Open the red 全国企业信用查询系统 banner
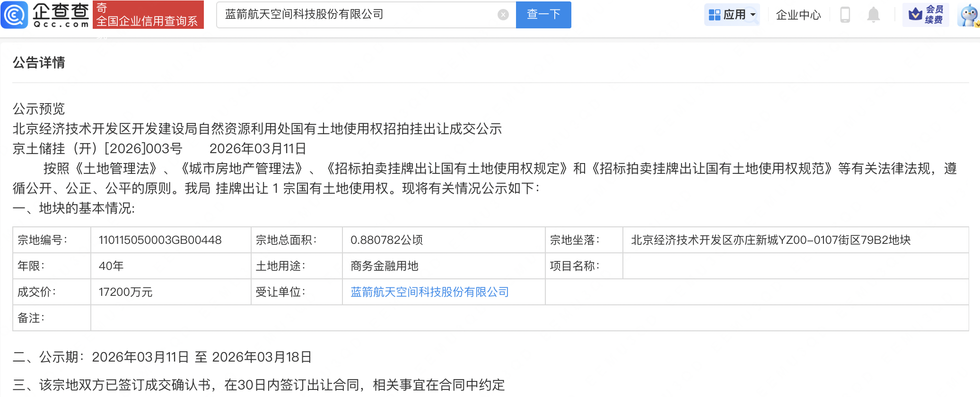This screenshot has height=397, width=980. (x=148, y=15)
